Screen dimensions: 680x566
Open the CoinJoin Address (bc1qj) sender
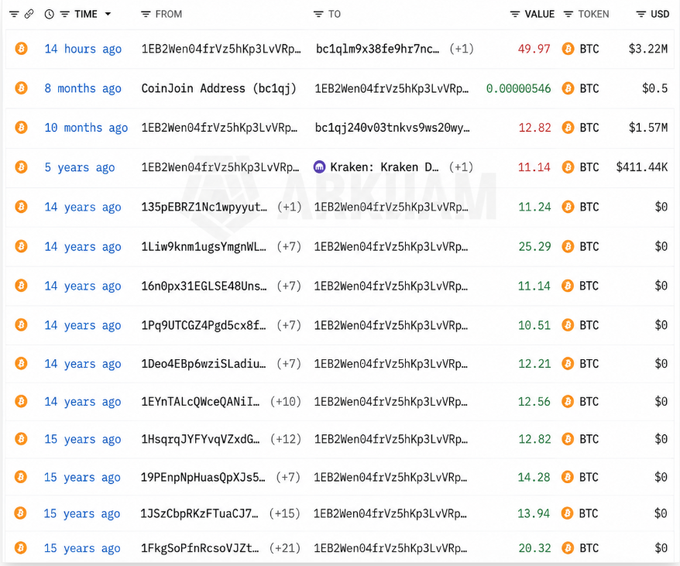click(219, 88)
